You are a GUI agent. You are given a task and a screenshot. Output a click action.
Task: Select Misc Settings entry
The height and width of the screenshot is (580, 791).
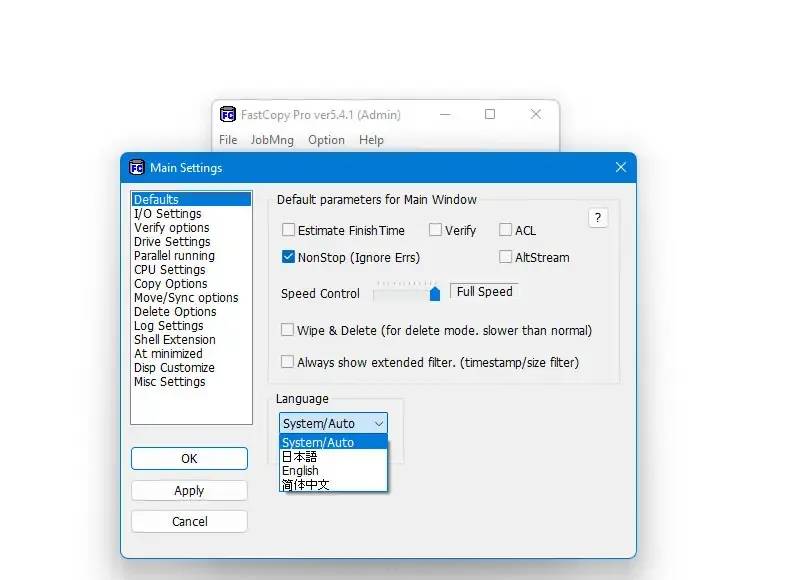click(191, 382)
